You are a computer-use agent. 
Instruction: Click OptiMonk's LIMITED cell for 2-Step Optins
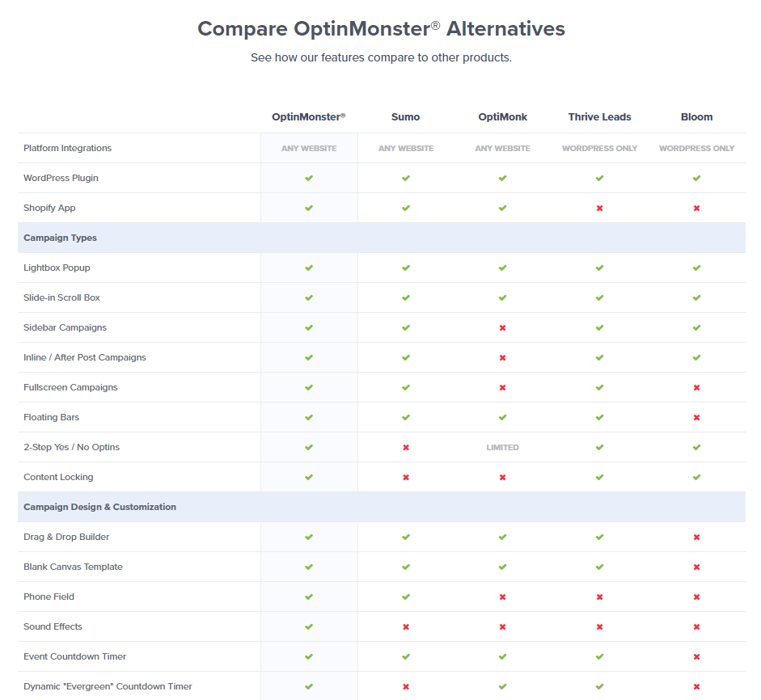[x=502, y=447]
